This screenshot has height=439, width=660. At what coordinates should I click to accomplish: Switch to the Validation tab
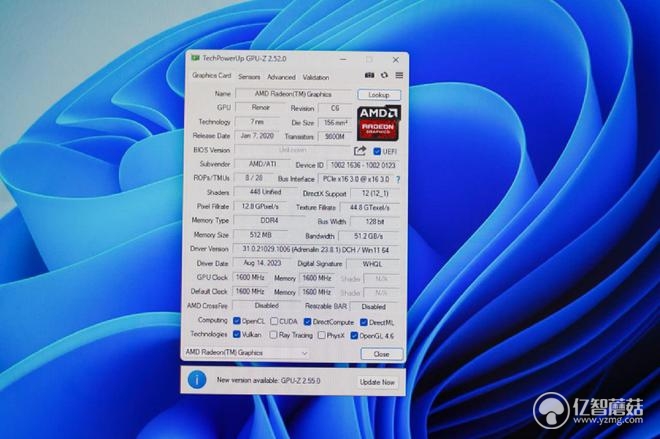click(316, 77)
